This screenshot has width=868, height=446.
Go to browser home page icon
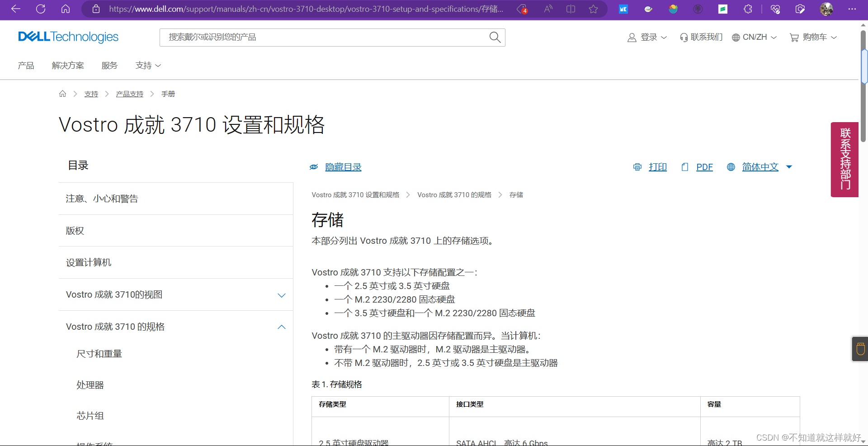click(x=66, y=9)
